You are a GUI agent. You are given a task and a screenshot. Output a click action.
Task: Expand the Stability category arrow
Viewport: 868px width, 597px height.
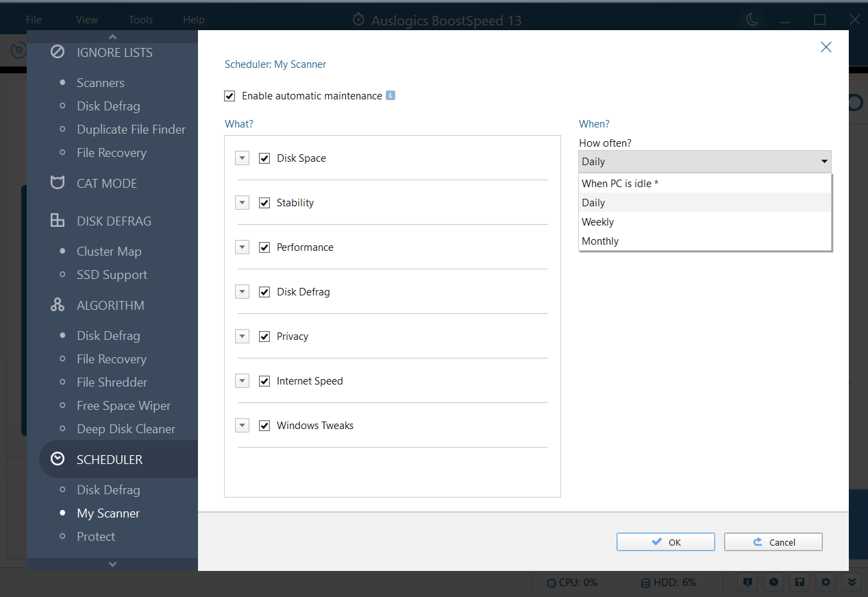pyautogui.click(x=242, y=203)
